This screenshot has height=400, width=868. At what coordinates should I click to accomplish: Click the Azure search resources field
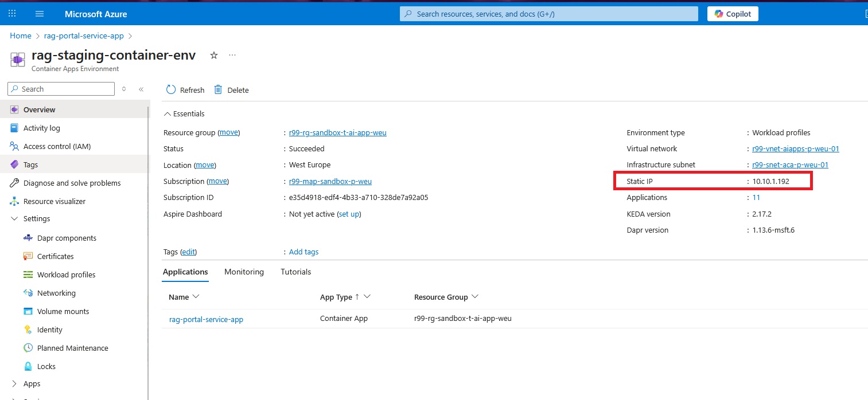(548, 13)
